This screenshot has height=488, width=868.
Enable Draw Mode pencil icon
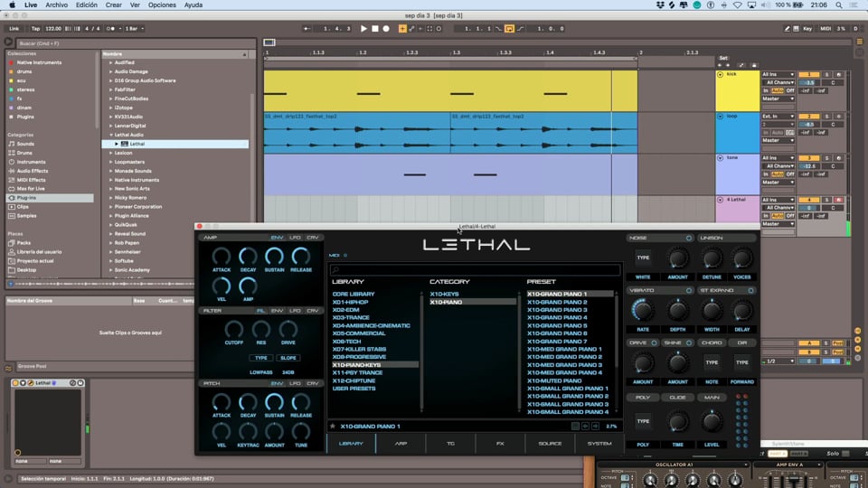point(787,29)
